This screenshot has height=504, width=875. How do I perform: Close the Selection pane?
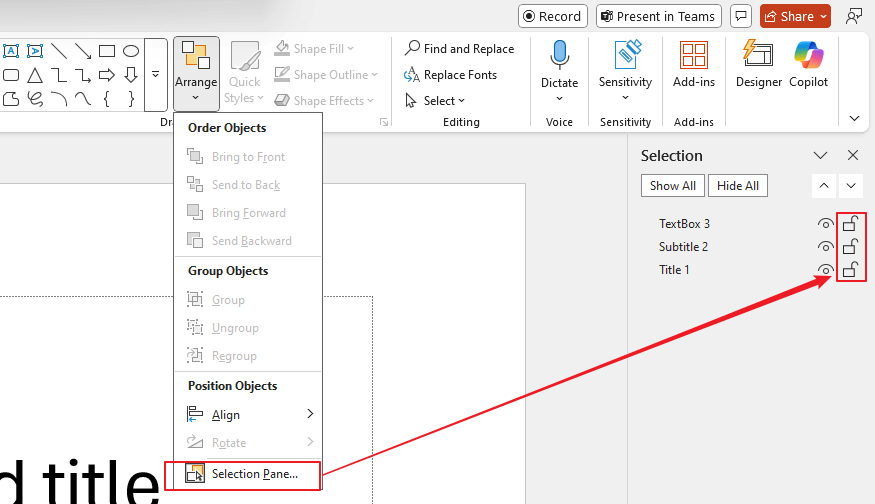point(853,155)
